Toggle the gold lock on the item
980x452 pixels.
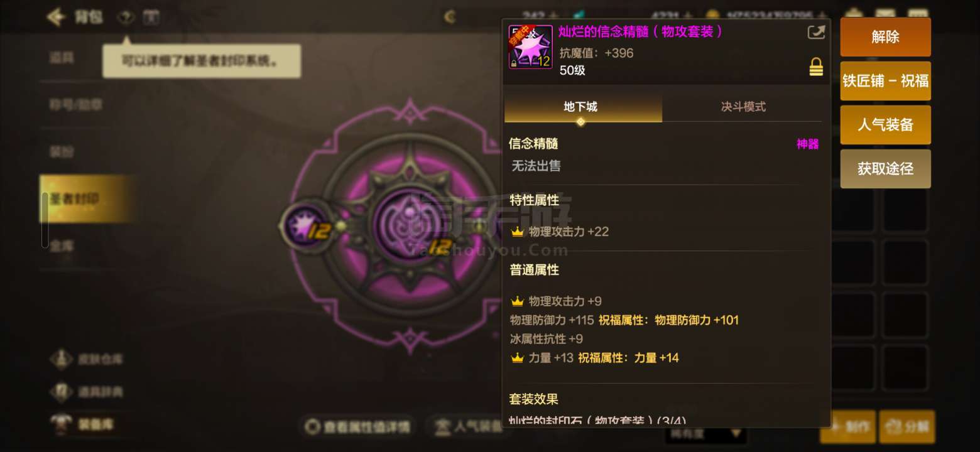(816, 67)
